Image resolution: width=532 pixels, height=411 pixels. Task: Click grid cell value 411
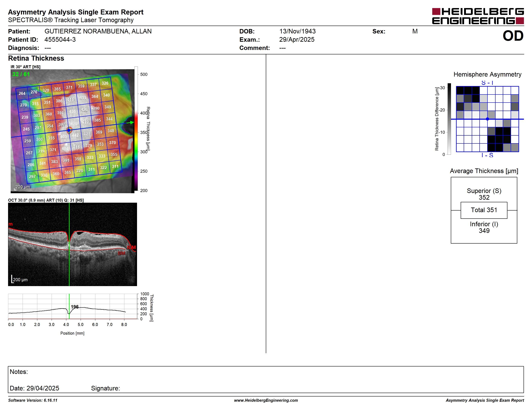pyautogui.click(x=83, y=98)
